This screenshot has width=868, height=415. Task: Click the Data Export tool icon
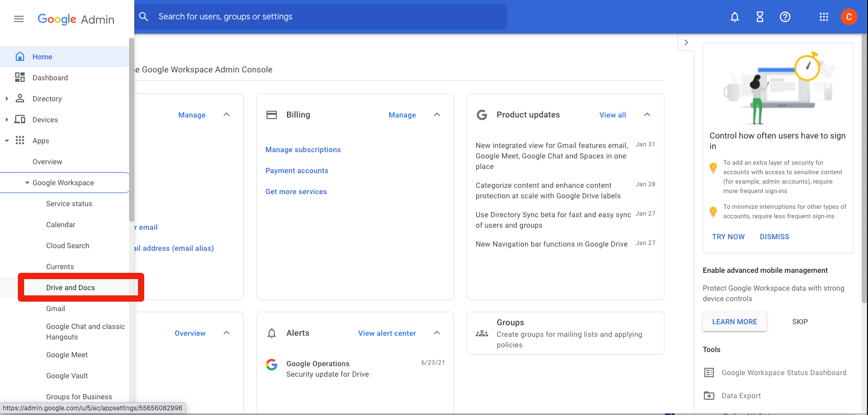[709, 396]
